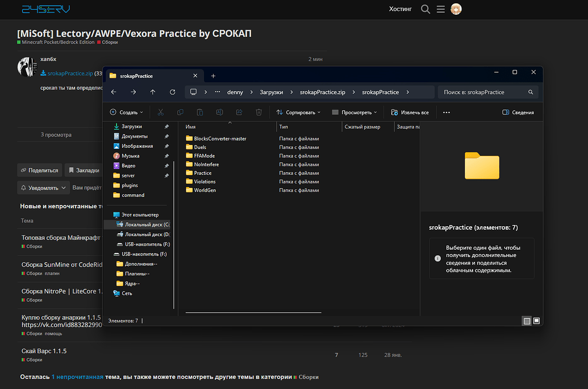Open the site search magnifier icon
The width and height of the screenshot is (588, 389).
[425, 9]
